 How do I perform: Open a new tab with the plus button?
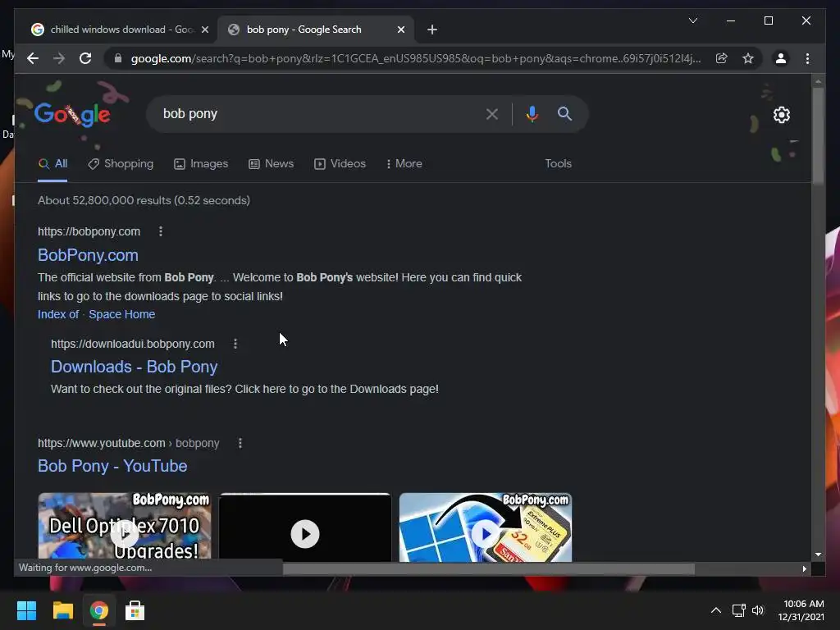[432, 30]
